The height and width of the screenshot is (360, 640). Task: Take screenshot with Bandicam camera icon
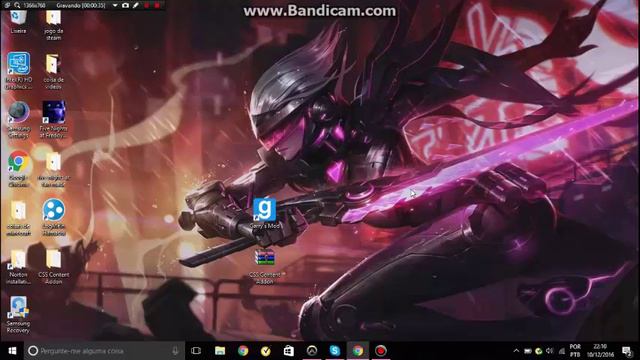click(x=125, y=5)
